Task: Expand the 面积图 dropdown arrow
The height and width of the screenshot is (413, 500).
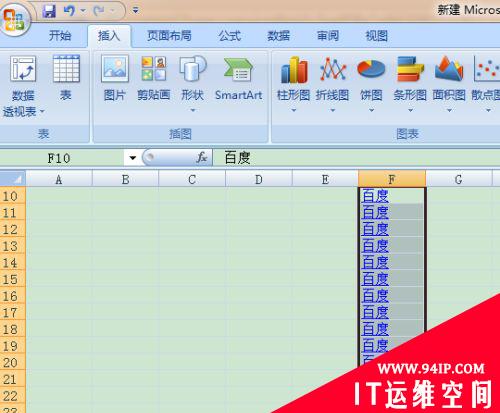Action: click(449, 110)
